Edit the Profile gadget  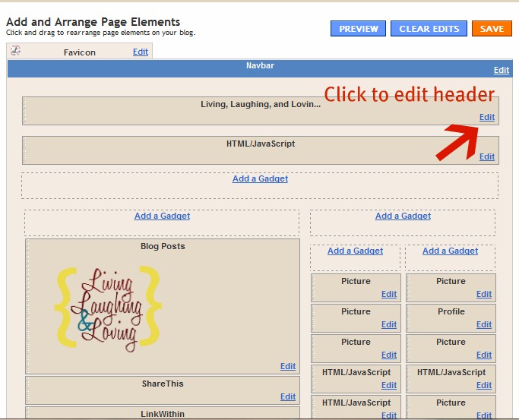coord(484,324)
